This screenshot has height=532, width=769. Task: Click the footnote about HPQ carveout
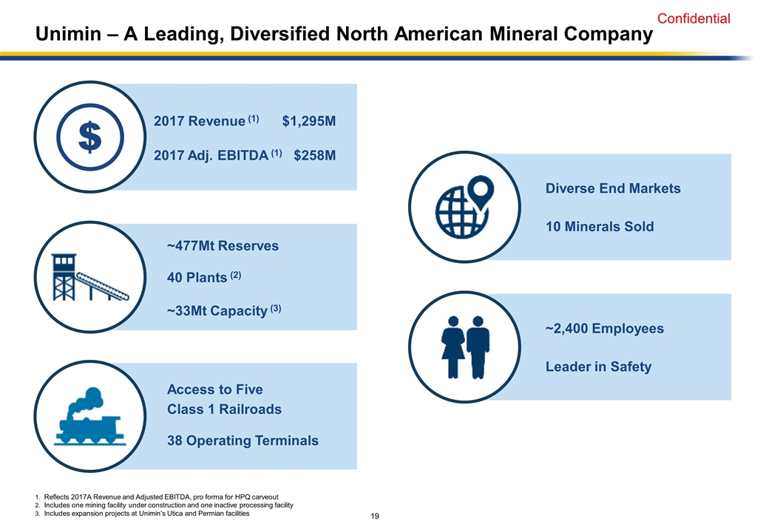point(161,496)
